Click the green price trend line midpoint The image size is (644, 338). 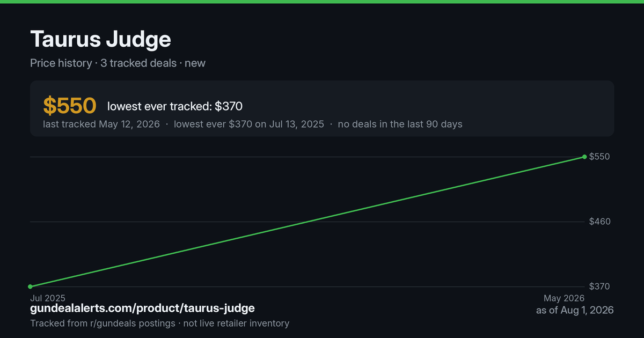coord(308,222)
